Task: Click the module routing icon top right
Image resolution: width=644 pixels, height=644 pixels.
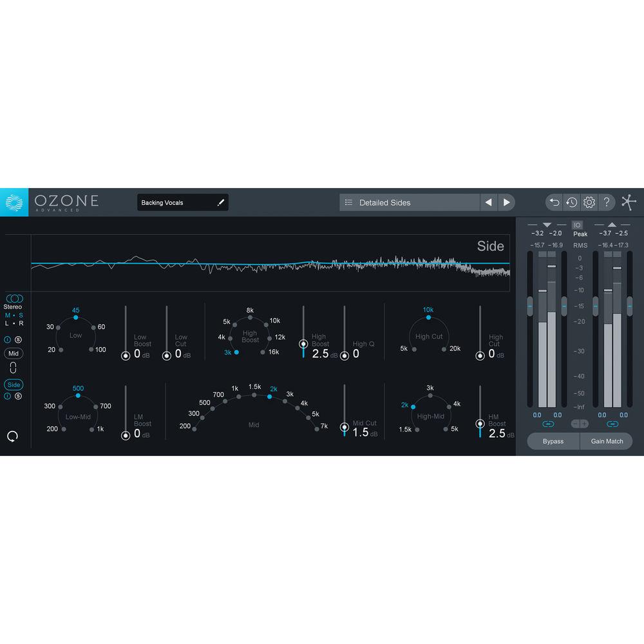Action: (x=629, y=202)
